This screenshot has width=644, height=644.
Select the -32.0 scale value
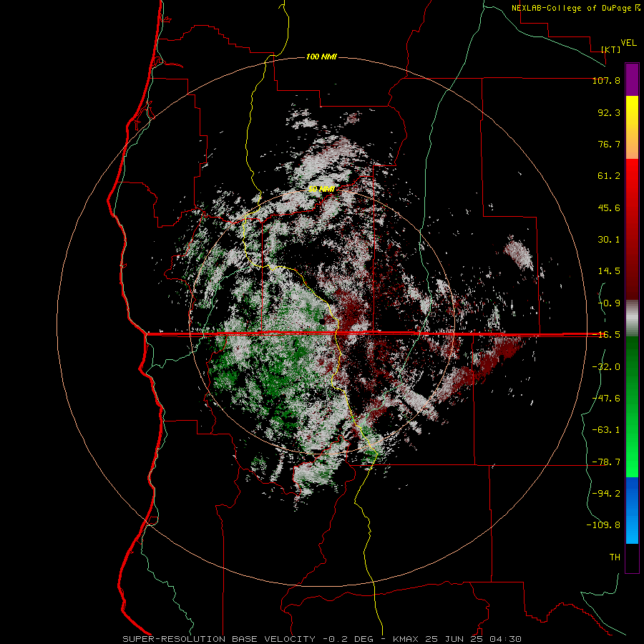(x=606, y=367)
